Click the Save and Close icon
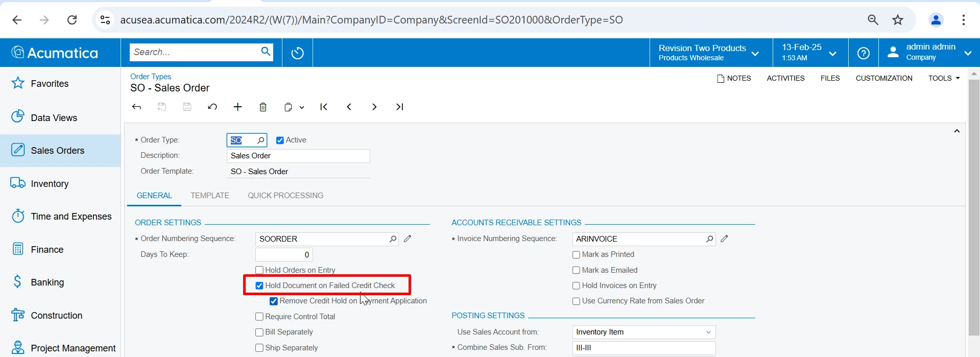The width and height of the screenshot is (980, 357). [x=162, y=107]
